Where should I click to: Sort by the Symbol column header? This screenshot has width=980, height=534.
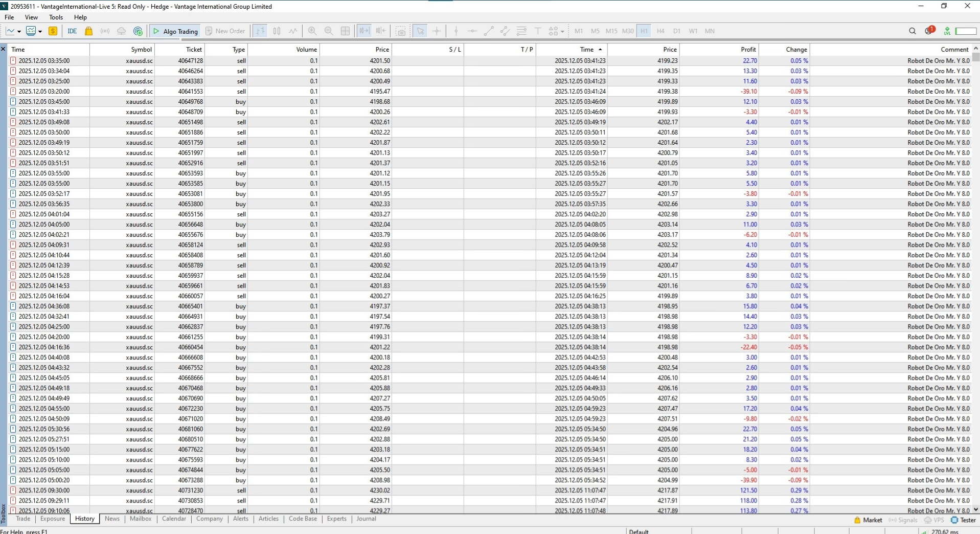pyautogui.click(x=122, y=50)
